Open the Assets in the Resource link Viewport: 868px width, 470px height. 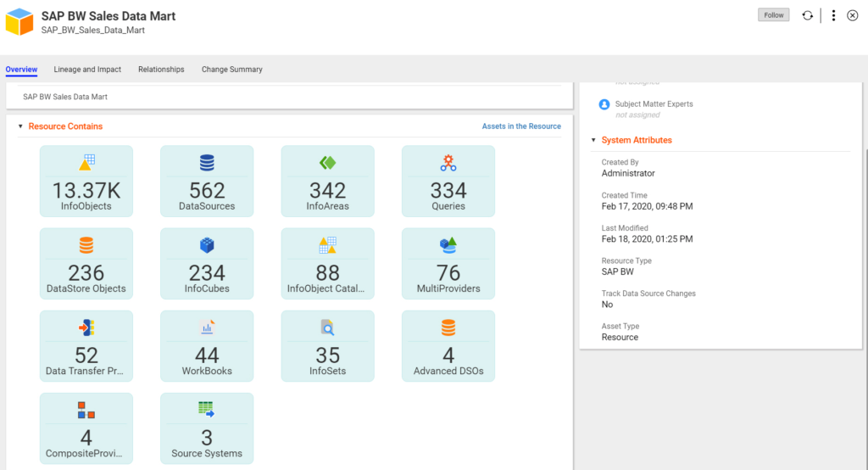[x=521, y=126]
